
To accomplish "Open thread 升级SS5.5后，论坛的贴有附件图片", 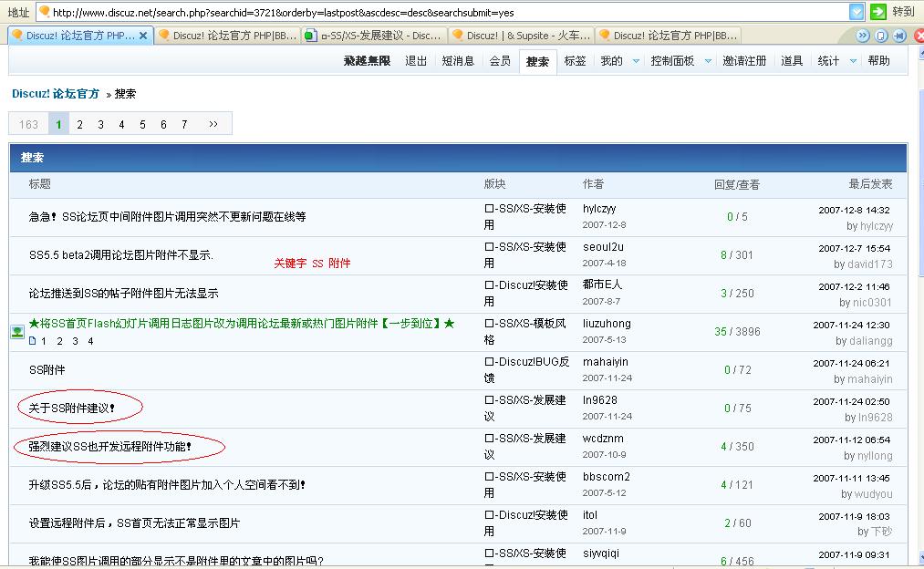I will click(167, 485).
